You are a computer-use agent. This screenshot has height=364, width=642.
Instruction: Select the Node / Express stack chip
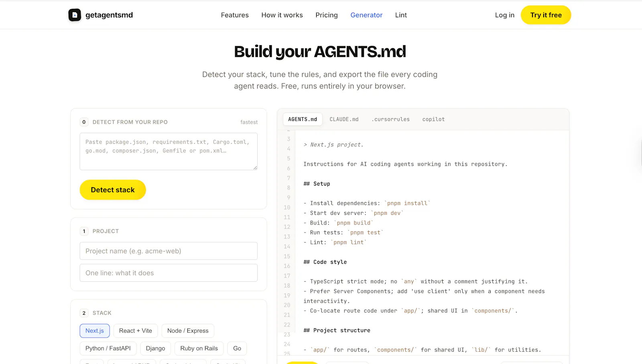tap(188, 331)
